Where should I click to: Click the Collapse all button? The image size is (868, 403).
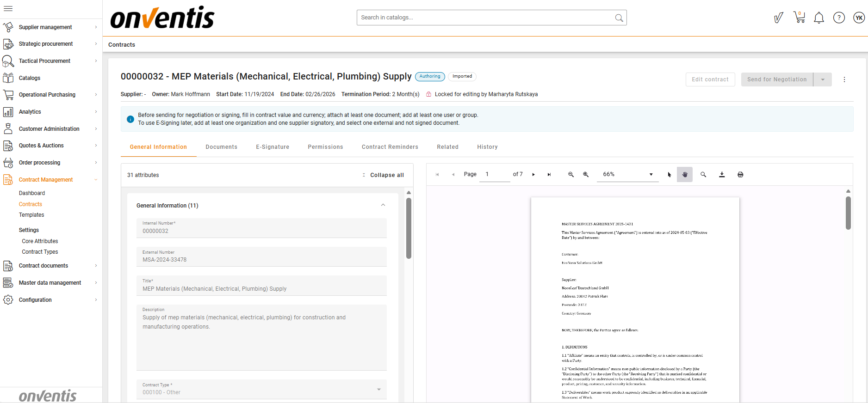[x=383, y=175]
